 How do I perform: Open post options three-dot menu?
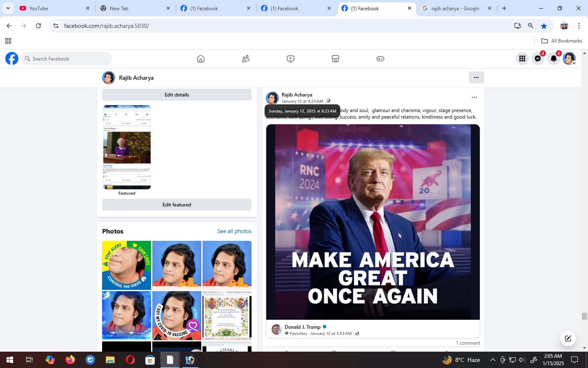click(x=474, y=97)
